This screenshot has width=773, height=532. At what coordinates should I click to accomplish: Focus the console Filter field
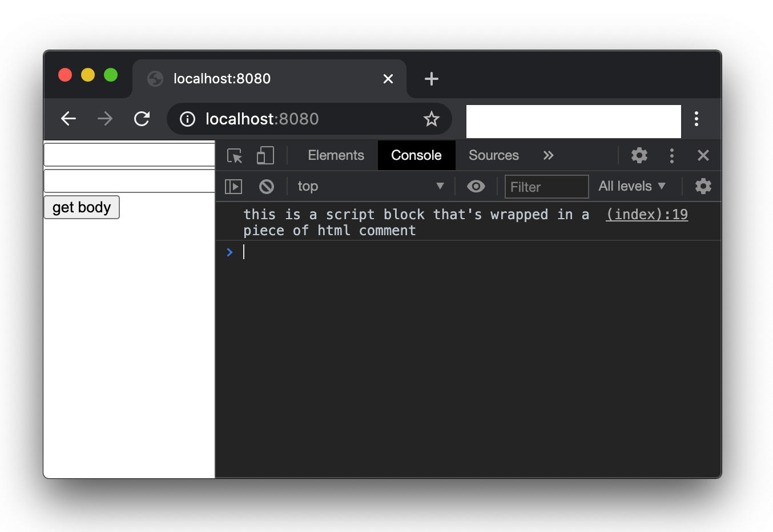[546, 187]
